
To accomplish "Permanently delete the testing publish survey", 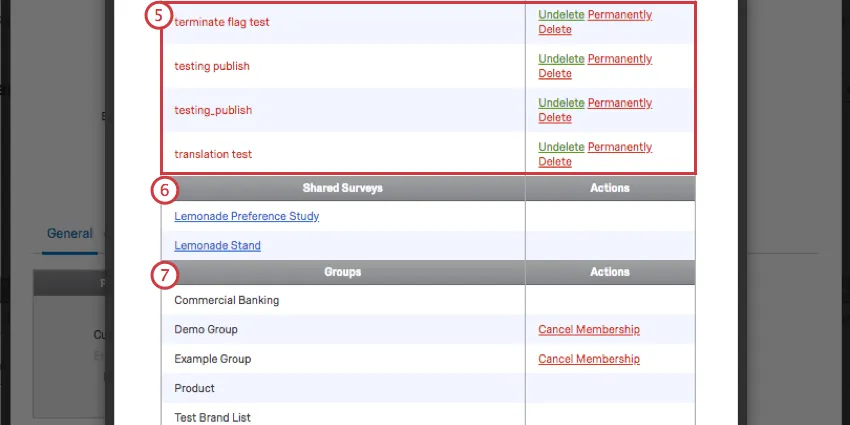I will click(619, 59).
